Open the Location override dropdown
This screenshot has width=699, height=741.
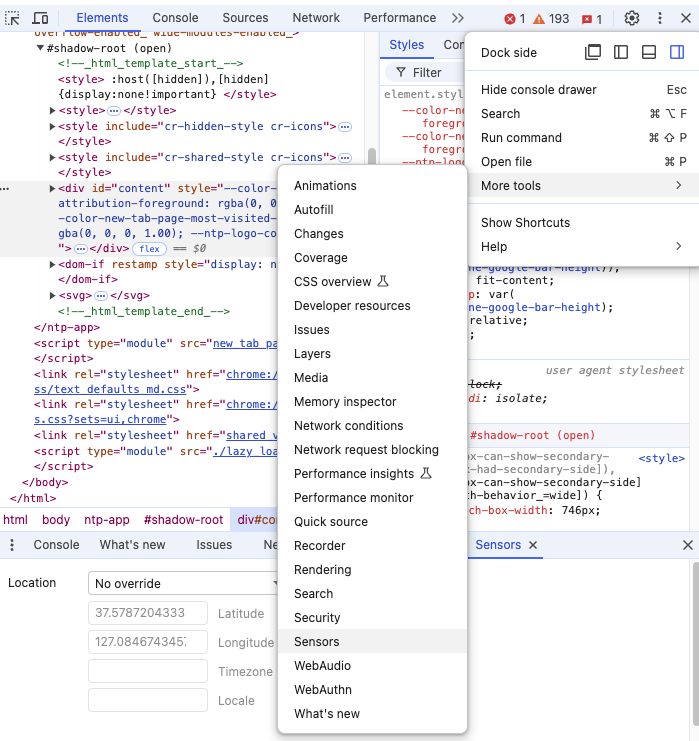pyautogui.click(x=183, y=583)
